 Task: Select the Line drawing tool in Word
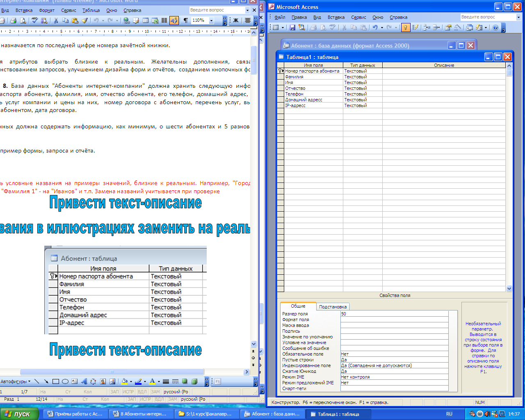37,381
